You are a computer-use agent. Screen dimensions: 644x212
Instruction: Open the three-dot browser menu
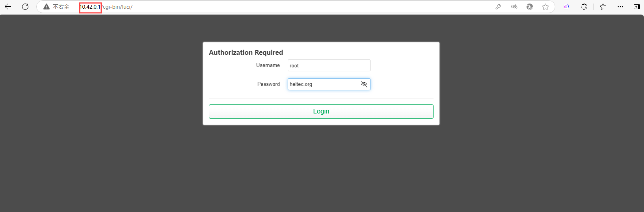620,7
